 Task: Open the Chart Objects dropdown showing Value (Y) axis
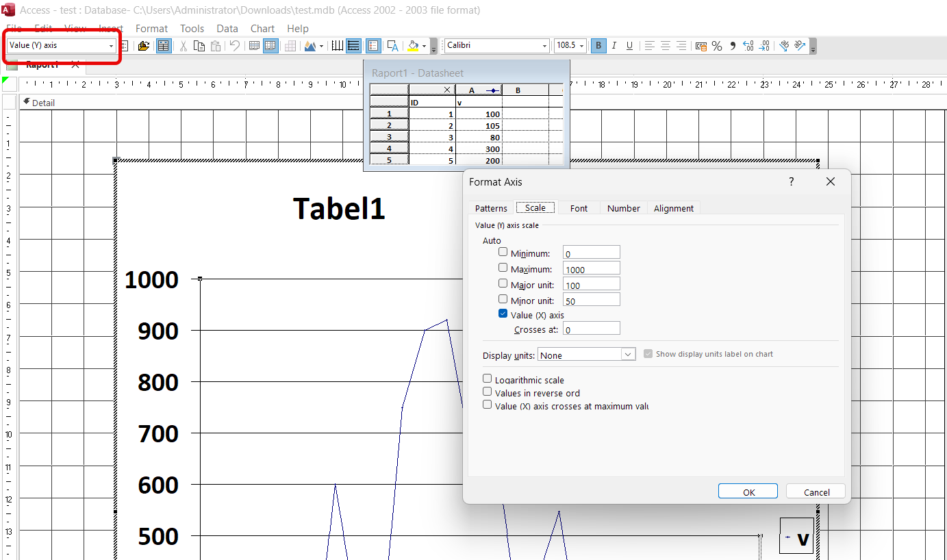(111, 46)
